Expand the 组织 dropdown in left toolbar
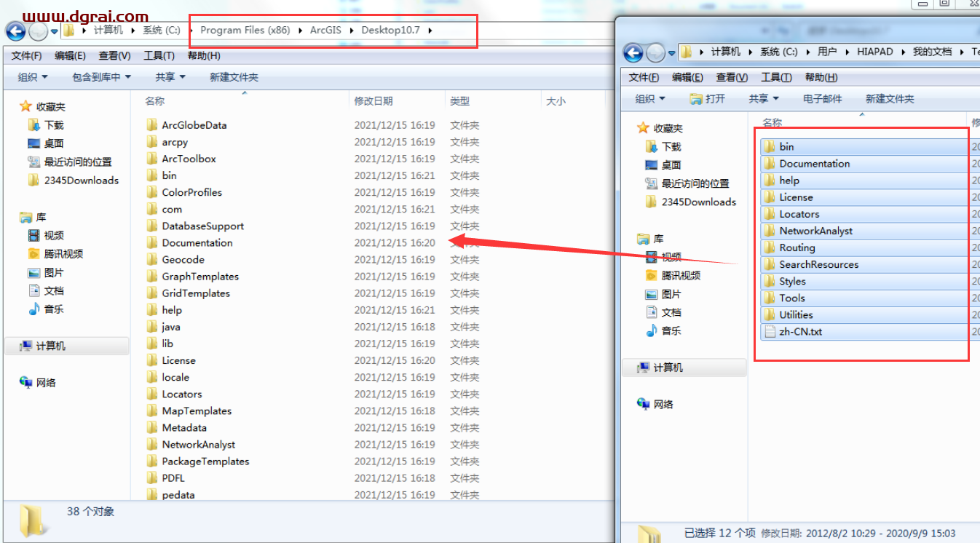The image size is (980, 543). click(x=33, y=77)
